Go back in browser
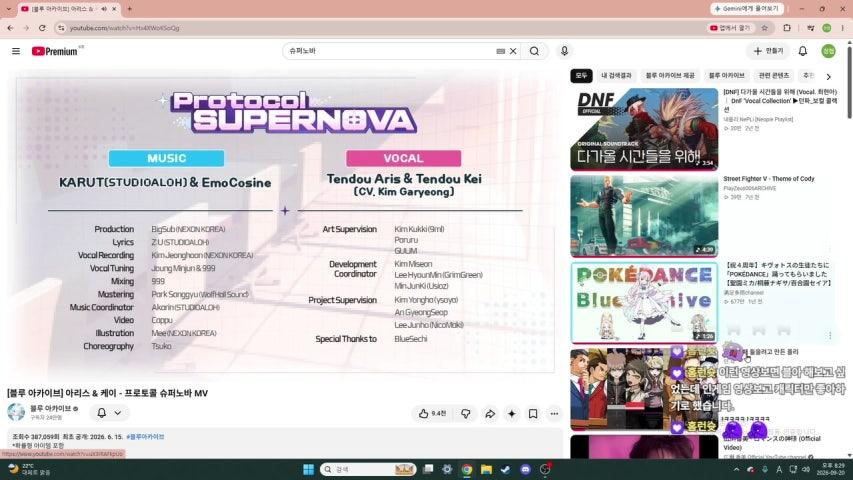The height and width of the screenshot is (480, 853). tap(10, 28)
